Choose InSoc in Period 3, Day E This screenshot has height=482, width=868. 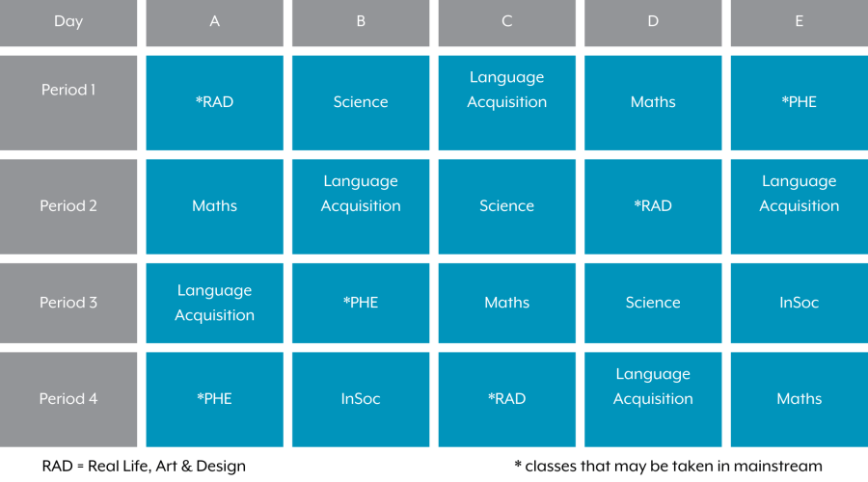coord(800,303)
